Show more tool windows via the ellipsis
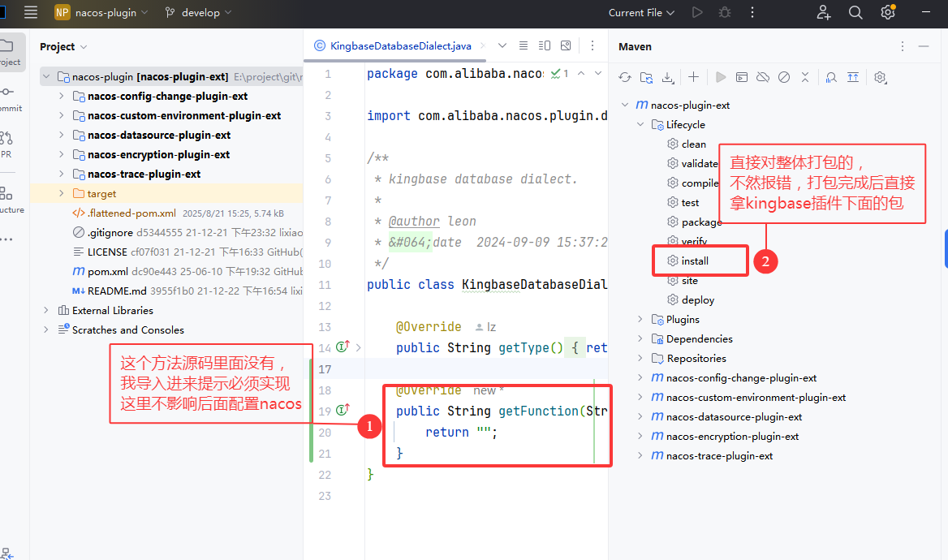Screen dimensions: 948x560 6,239
